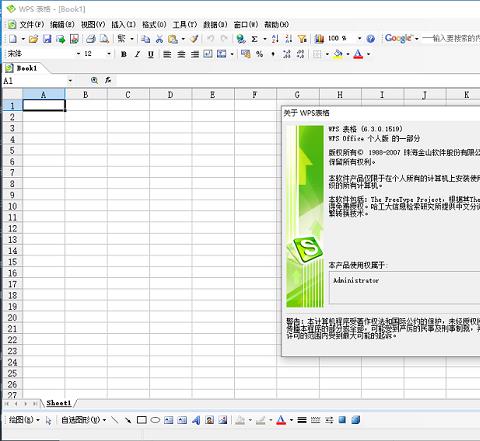480x441 pixels.
Task: Toggle underline formatting
Action: tap(151, 54)
